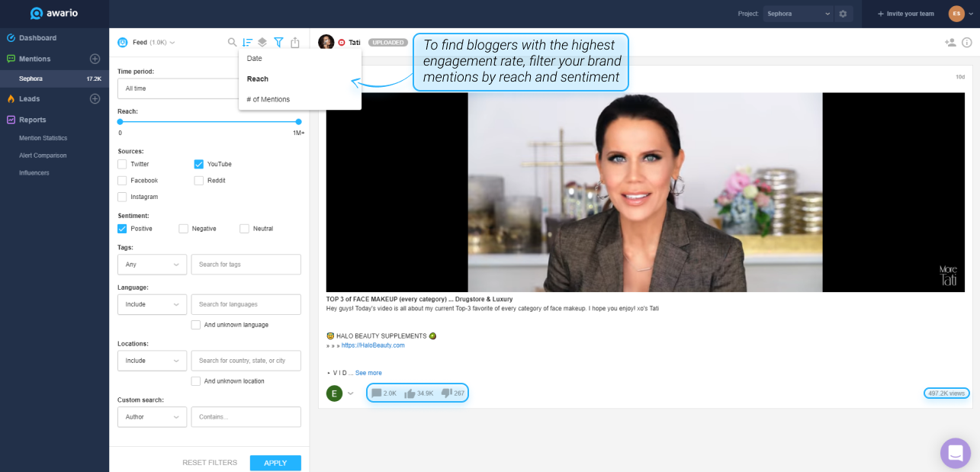Toggle the filter funnel icon

click(278, 43)
